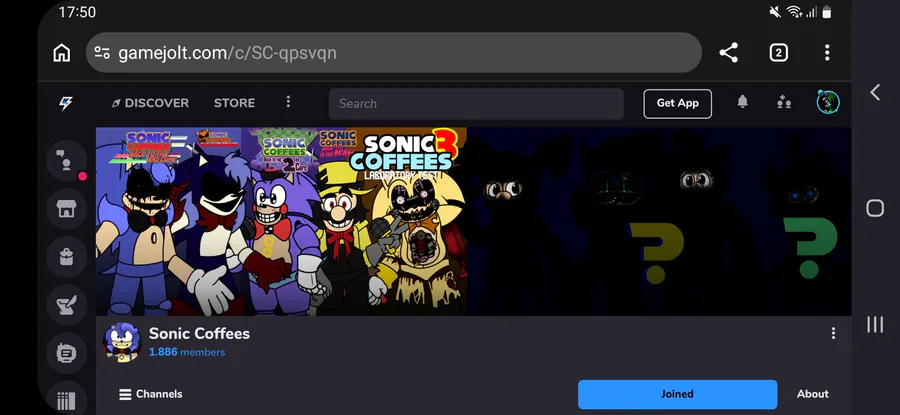Tap the gamejolt.com address bar

pos(394,53)
